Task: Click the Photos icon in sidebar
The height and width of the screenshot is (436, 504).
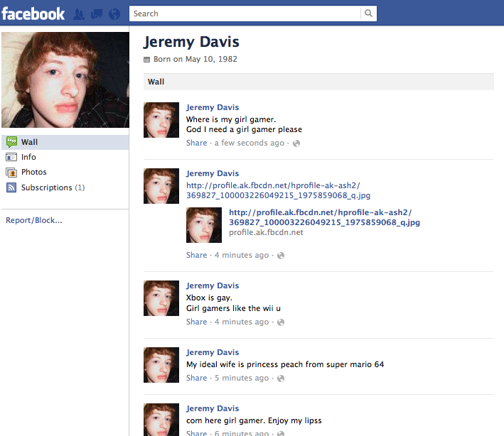Action: (x=11, y=173)
